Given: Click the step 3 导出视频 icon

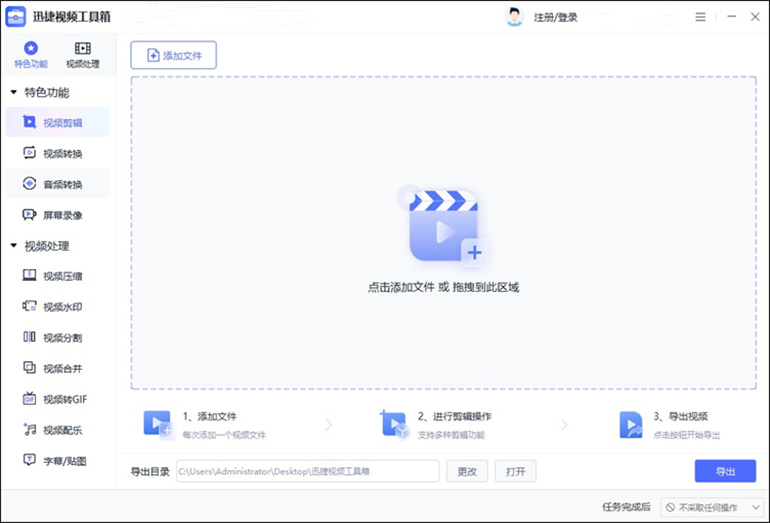Looking at the screenshot, I should (631, 425).
